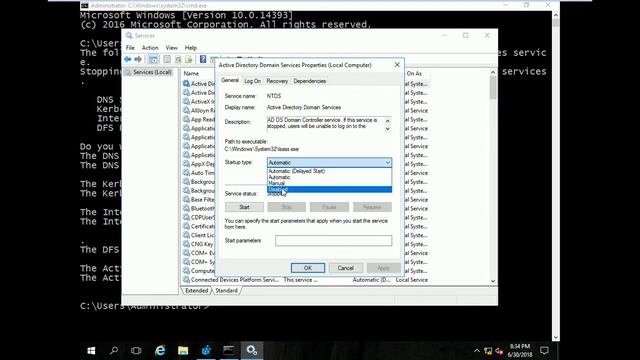Click gear icon of Auto Time row

(x=187, y=173)
